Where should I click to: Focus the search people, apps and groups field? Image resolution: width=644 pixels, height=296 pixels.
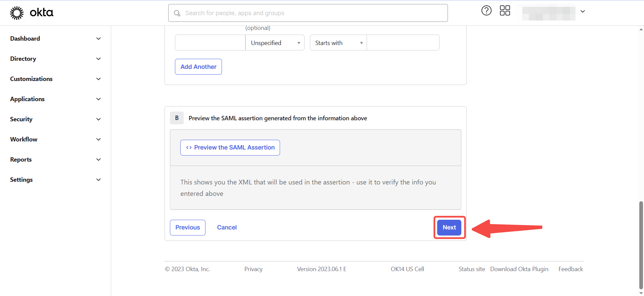coord(308,13)
